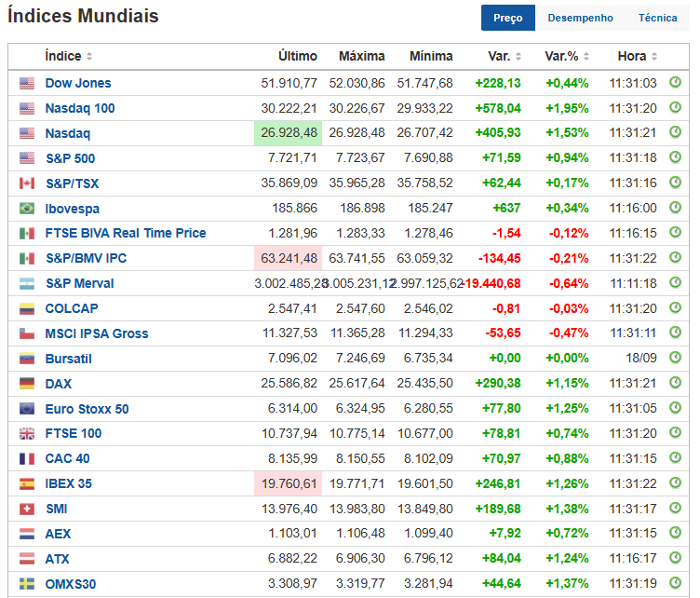Open the Euro Stoxx 50 link
Image resolution: width=700 pixels, height=598 pixels.
[x=87, y=409]
